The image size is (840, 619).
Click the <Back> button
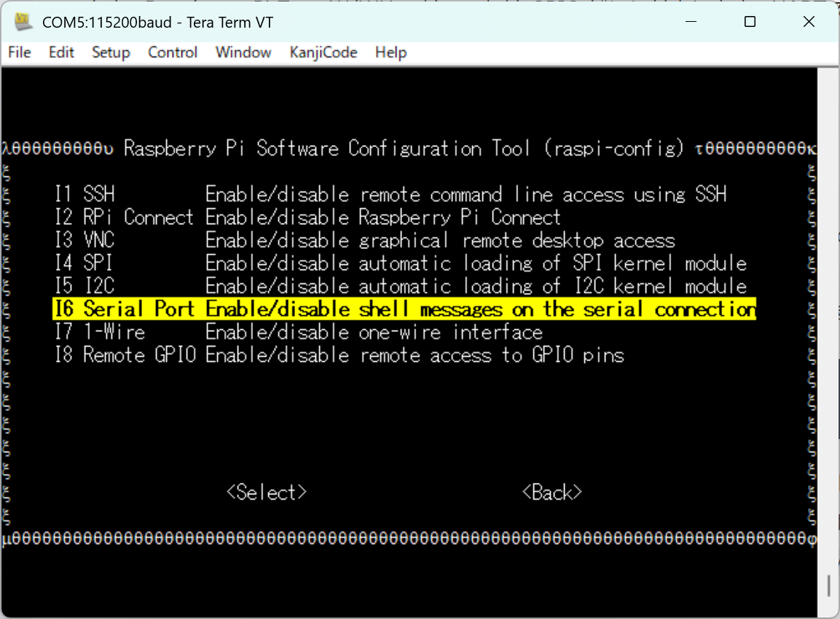552,492
